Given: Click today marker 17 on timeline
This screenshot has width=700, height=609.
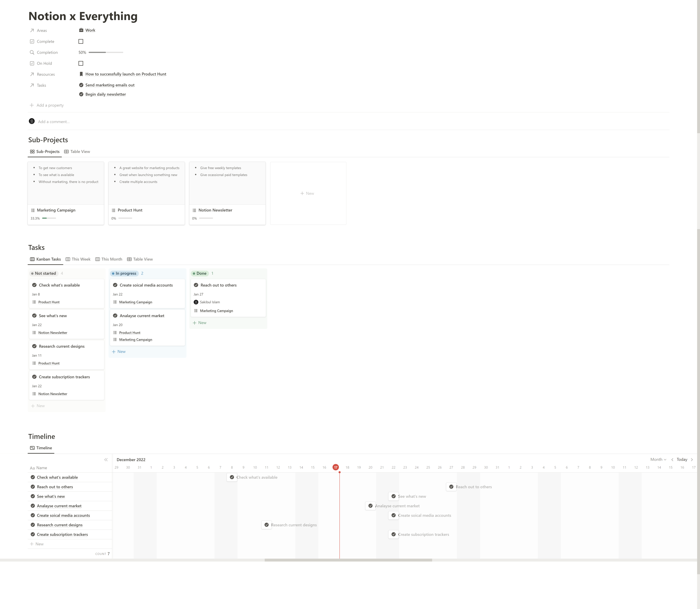Looking at the screenshot, I should pyautogui.click(x=336, y=467).
